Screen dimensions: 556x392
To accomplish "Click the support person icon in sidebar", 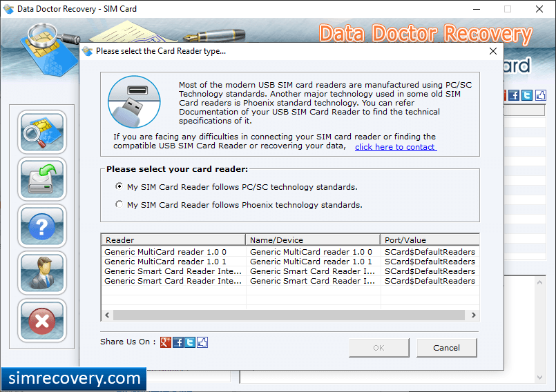I will point(42,273).
